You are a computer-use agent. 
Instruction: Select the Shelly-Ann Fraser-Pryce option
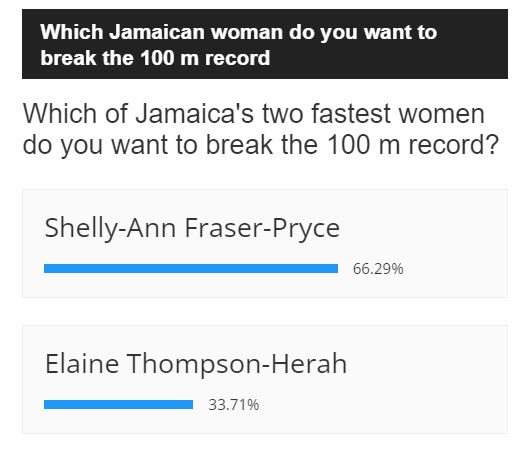(192, 228)
